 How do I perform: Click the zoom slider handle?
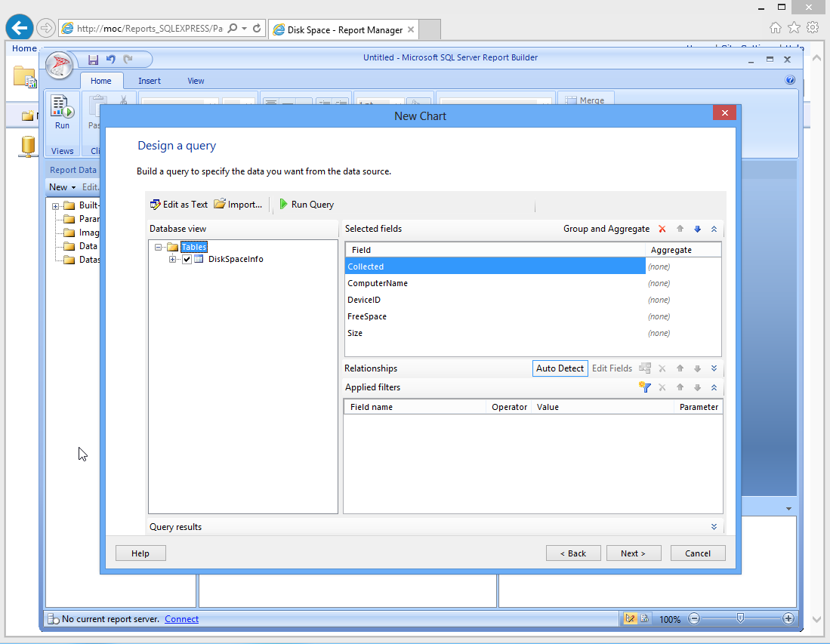pyautogui.click(x=740, y=618)
